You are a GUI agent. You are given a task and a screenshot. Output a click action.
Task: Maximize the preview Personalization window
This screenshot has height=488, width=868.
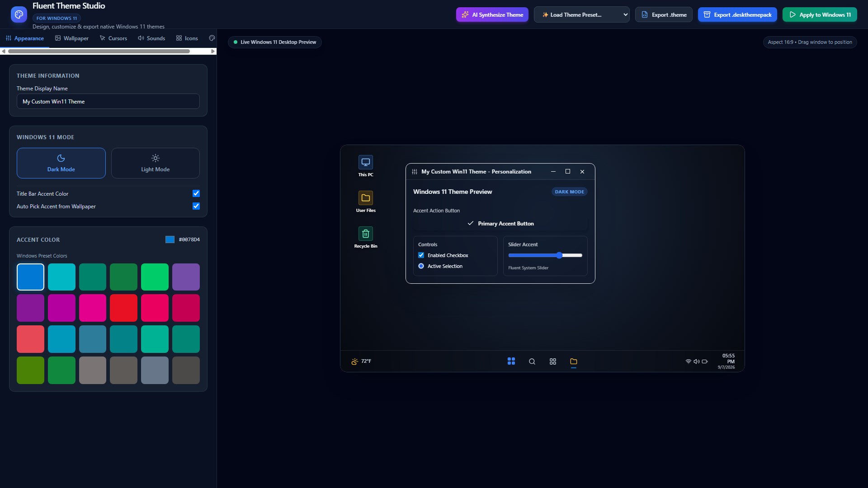pyautogui.click(x=568, y=171)
